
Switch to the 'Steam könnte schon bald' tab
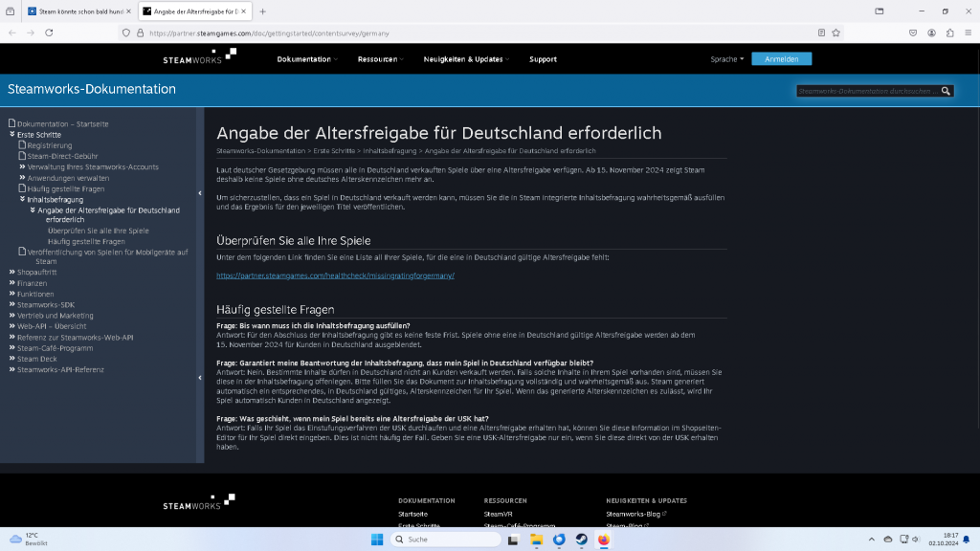coord(78,11)
